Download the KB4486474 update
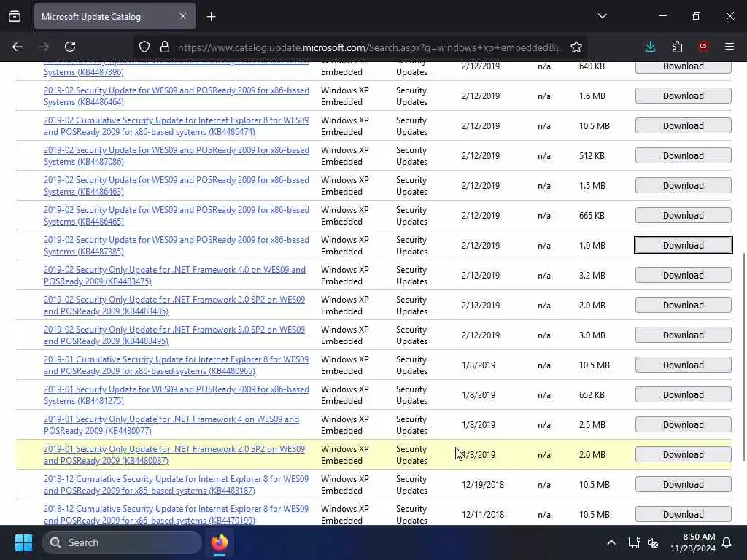Image resolution: width=747 pixels, height=560 pixels. pos(683,125)
